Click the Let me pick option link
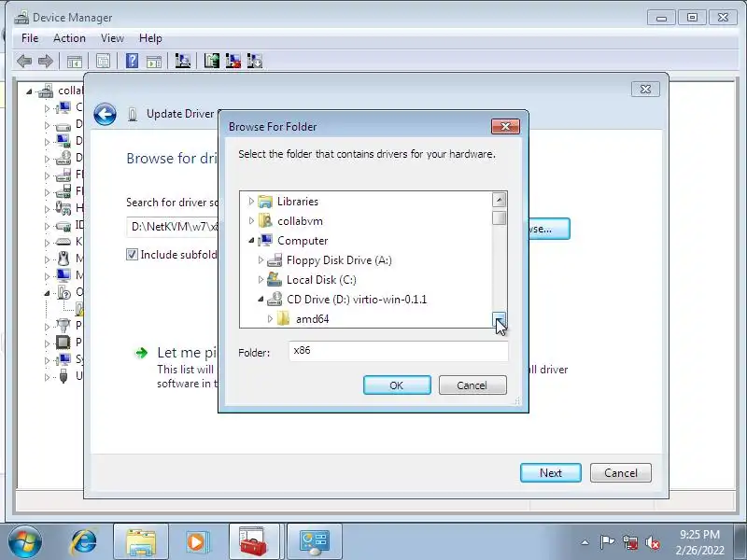 click(187, 353)
